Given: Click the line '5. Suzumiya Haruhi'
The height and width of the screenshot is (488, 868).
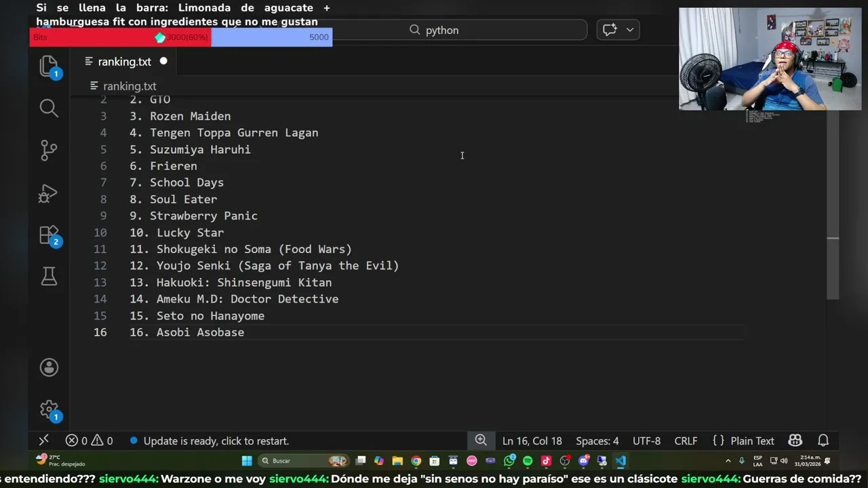Looking at the screenshot, I should (x=190, y=149).
